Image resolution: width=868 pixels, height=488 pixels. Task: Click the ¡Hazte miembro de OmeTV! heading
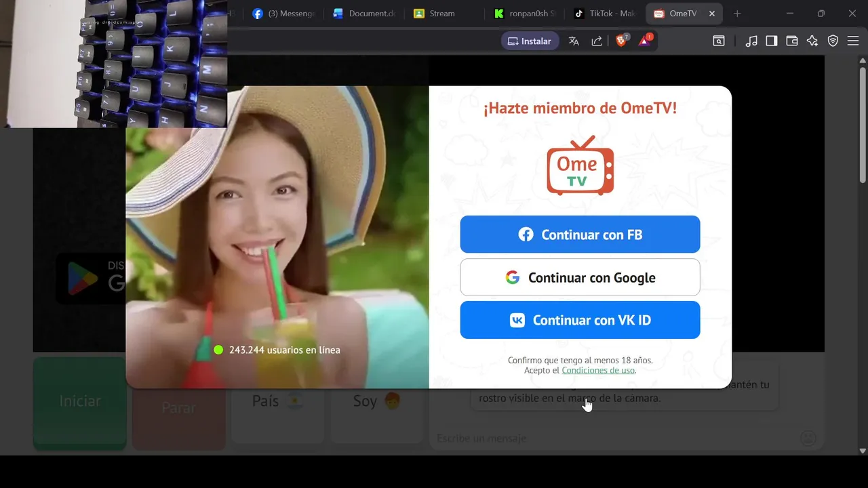pos(580,108)
